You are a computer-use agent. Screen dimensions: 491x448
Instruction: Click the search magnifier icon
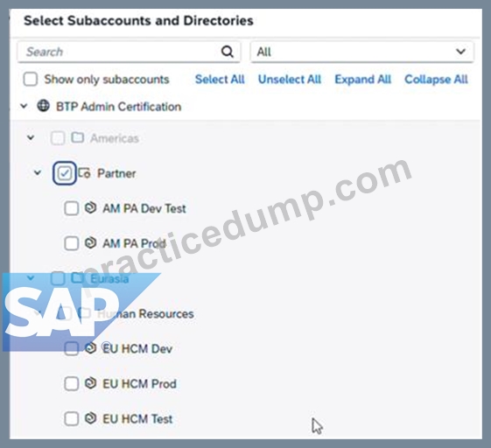(228, 52)
